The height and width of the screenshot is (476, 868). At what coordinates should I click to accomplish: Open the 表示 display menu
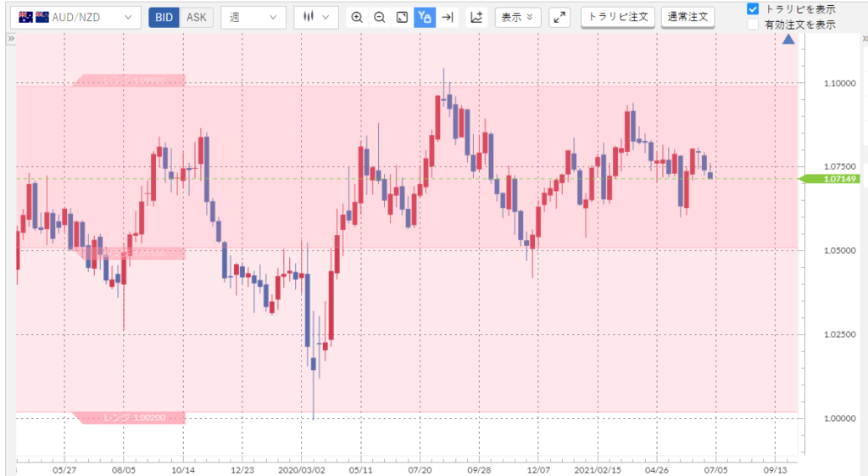point(517,17)
